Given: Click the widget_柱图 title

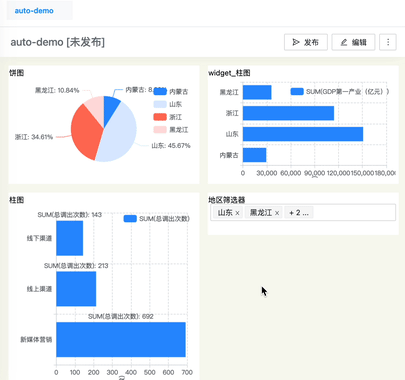Looking at the screenshot, I should click(x=229, y=73).
